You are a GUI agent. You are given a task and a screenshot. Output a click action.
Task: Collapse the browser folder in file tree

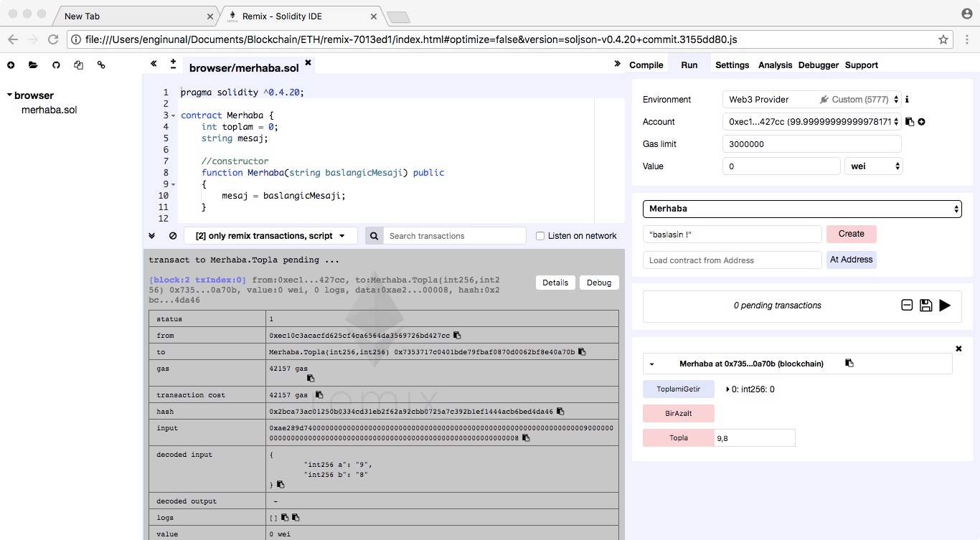tap(9, 95)
